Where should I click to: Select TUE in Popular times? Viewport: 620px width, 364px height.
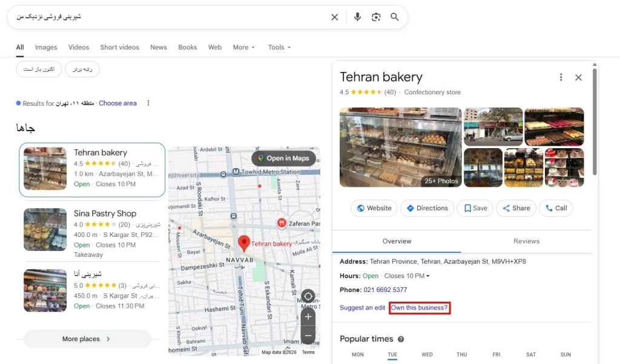coord(392,354)
